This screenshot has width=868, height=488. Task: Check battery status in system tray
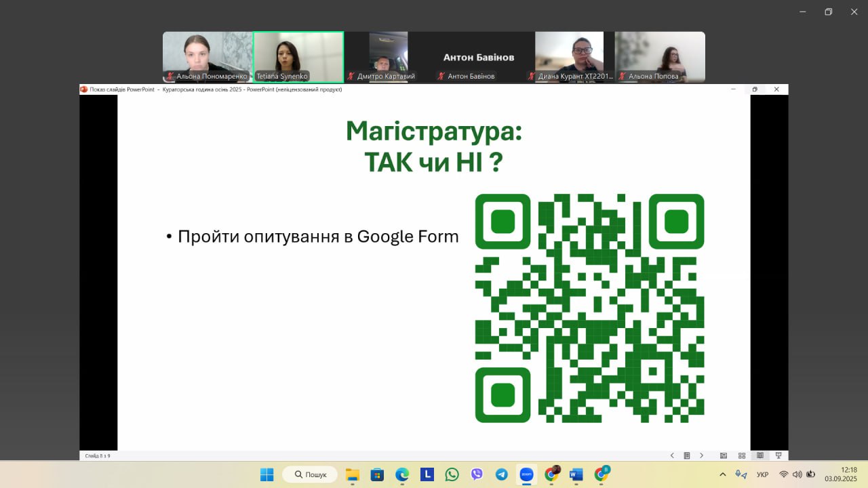click(810, 474)
